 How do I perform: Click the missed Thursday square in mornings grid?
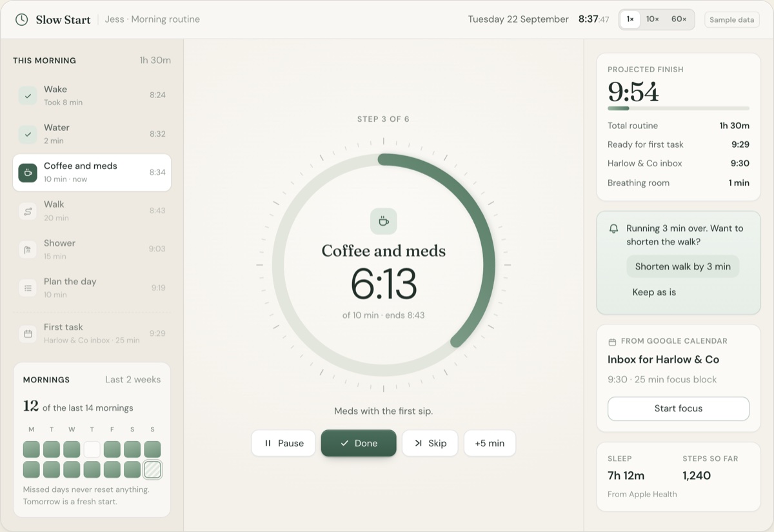pos(92,449)
